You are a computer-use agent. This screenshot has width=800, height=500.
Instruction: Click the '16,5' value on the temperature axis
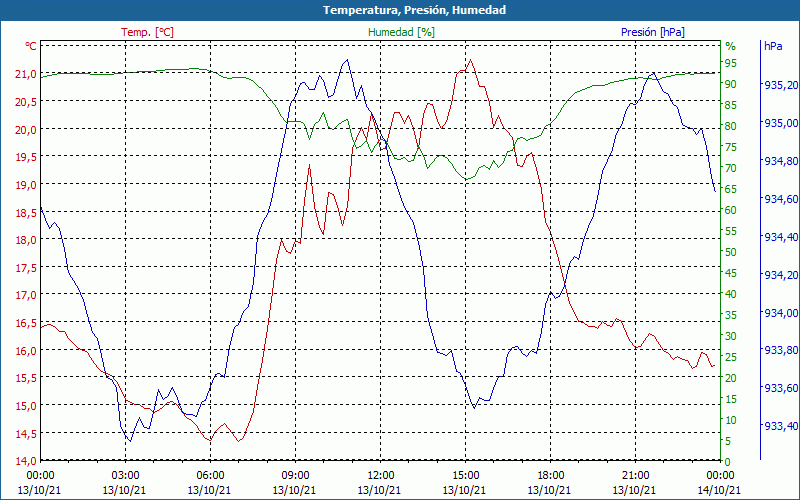pos(26,323)
